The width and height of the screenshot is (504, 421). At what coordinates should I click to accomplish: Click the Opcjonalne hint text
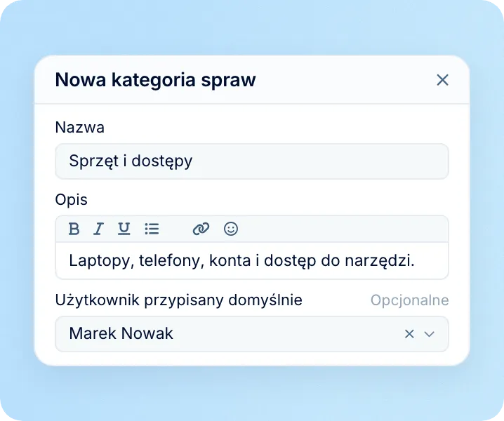click(409, 300)
